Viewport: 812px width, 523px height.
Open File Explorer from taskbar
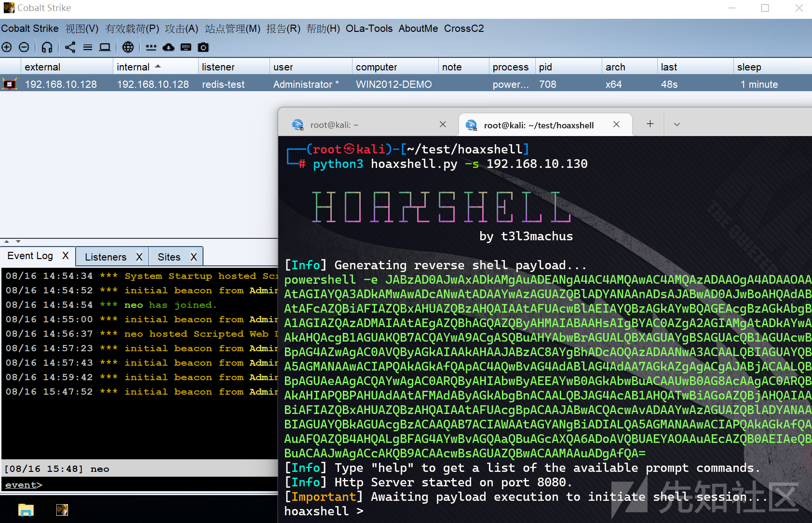(x=26, y=510)
